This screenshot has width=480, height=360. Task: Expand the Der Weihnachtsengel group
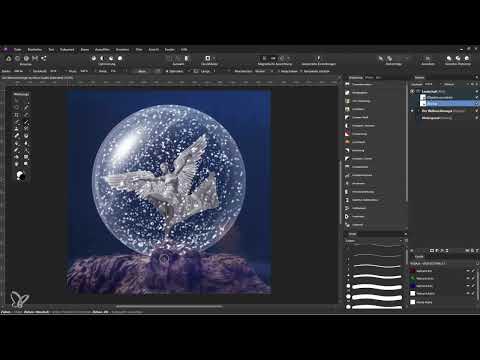point(412,111)
